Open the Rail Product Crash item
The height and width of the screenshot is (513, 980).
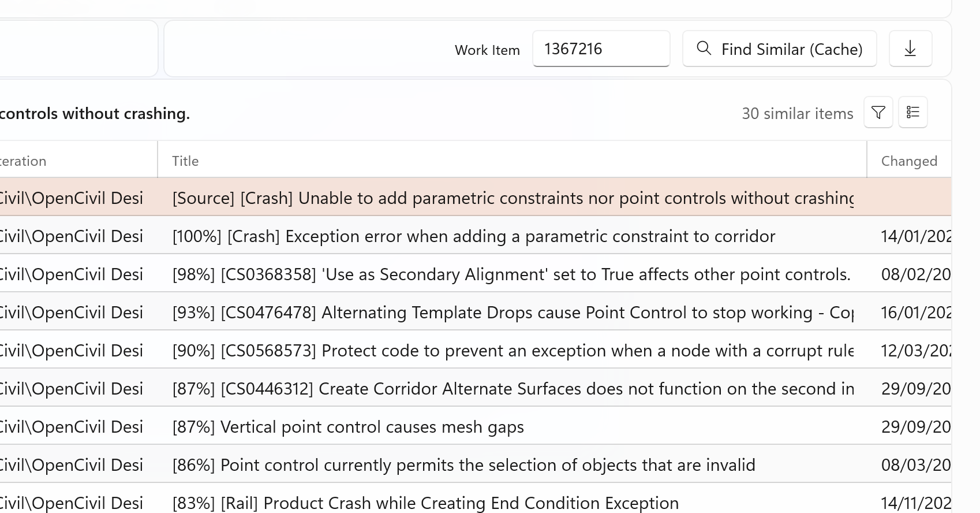click(425, 503)
